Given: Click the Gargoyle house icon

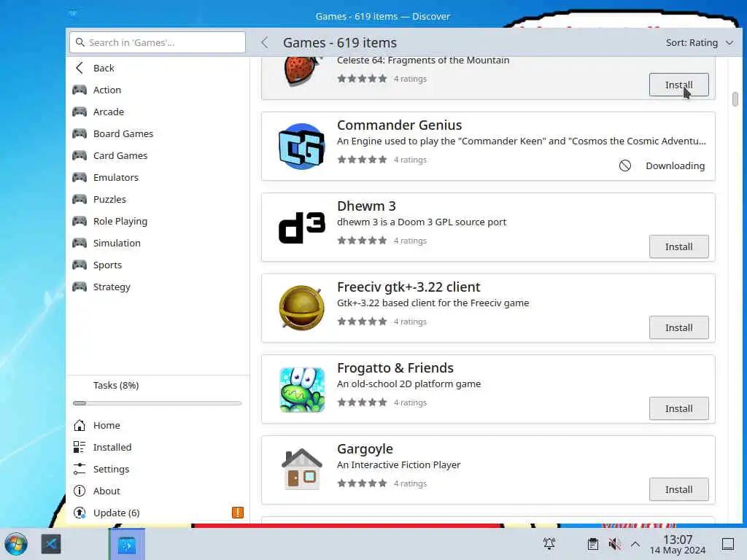Looking at the screenshot, I should click(x=301, y=470).
